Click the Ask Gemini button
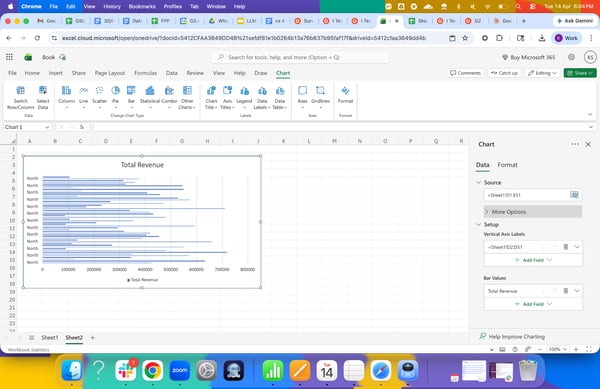 point(575,21)
